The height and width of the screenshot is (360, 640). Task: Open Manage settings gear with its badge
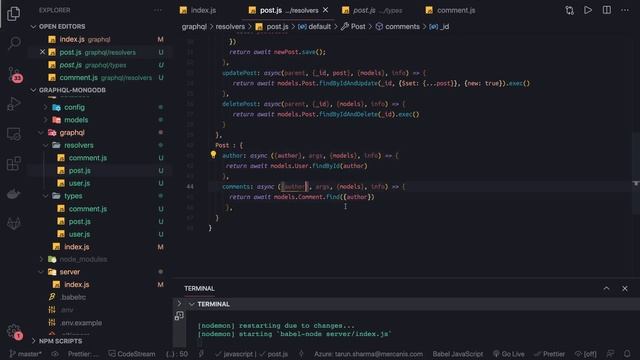(x=14, y=331)
